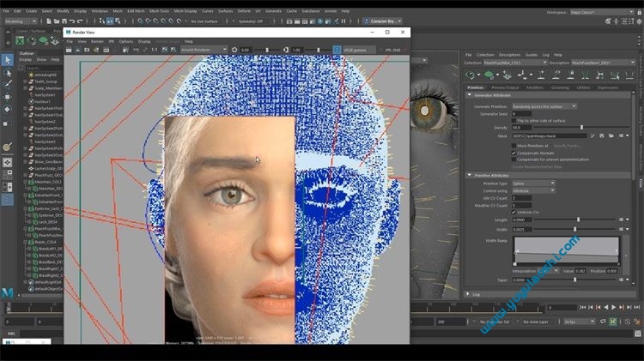Open the Collection dropdown in XGen
Screen dimensions: 644x361
click(x=515, y=63)
